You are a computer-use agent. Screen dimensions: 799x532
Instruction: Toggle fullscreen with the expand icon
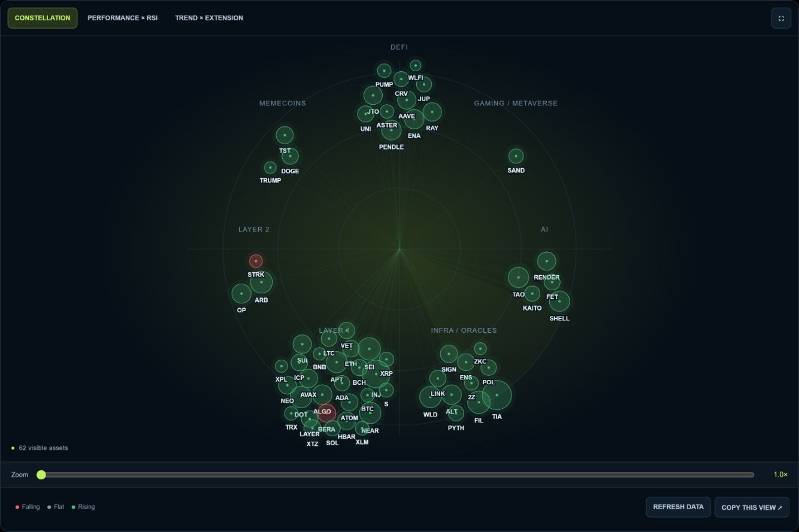[x=781, y=18]
